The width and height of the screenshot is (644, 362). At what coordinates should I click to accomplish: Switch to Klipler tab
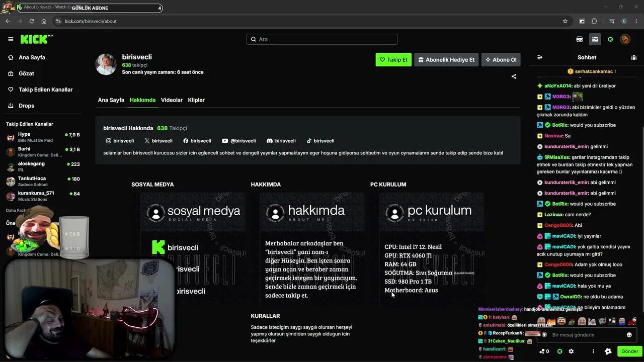[x=196, y=100]
